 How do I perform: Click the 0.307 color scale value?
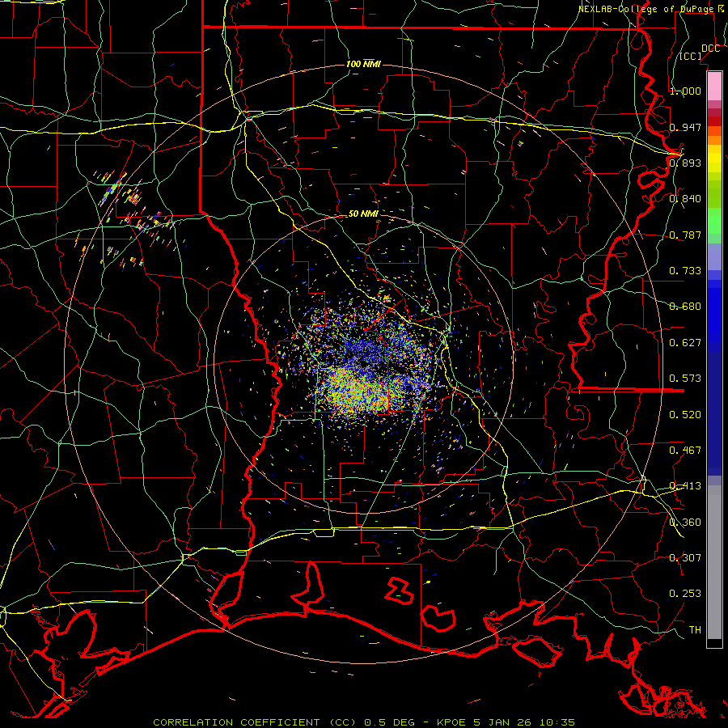[685, 558]
